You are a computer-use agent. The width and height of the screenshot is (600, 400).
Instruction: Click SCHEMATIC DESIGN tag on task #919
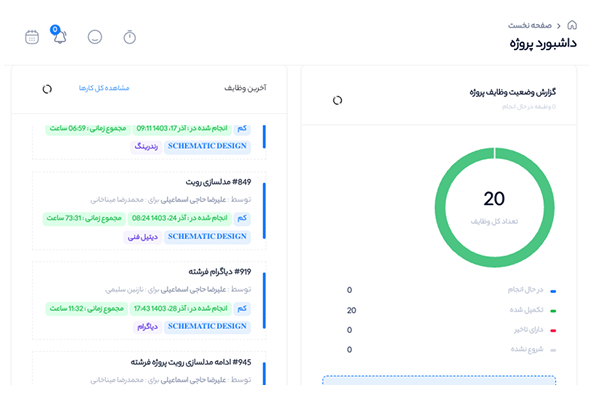coord(207,327)
